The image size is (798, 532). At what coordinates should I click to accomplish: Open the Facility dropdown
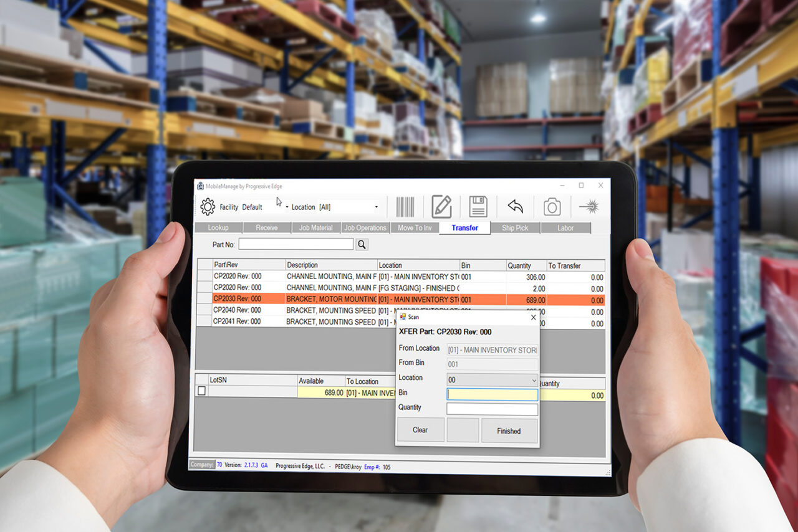pos(287,207)
